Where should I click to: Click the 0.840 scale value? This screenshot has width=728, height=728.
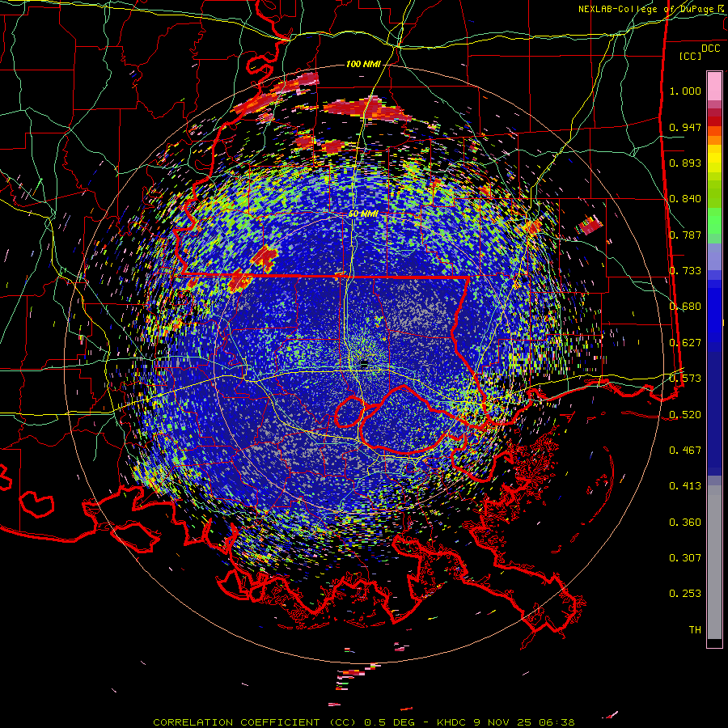[x=685, y=199]
